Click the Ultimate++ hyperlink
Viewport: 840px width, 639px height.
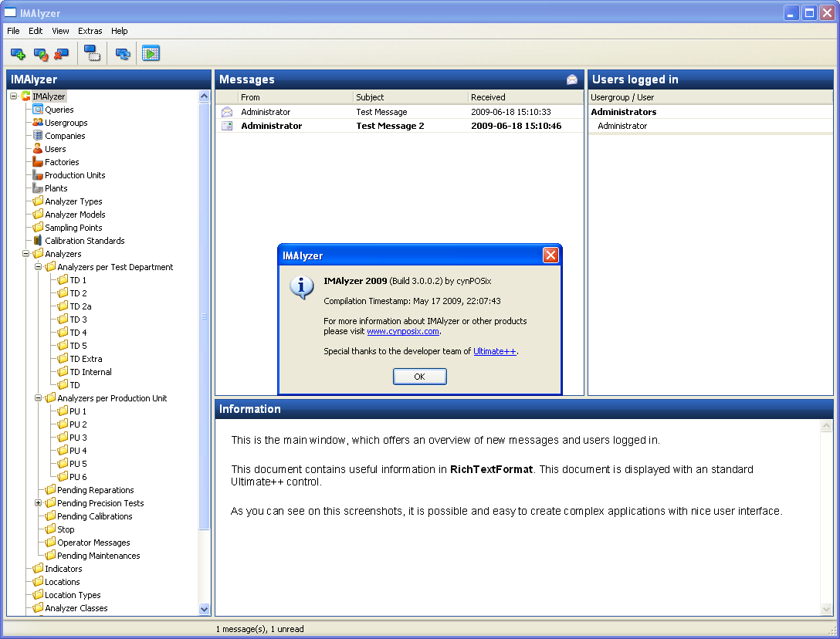coord(494,351)
